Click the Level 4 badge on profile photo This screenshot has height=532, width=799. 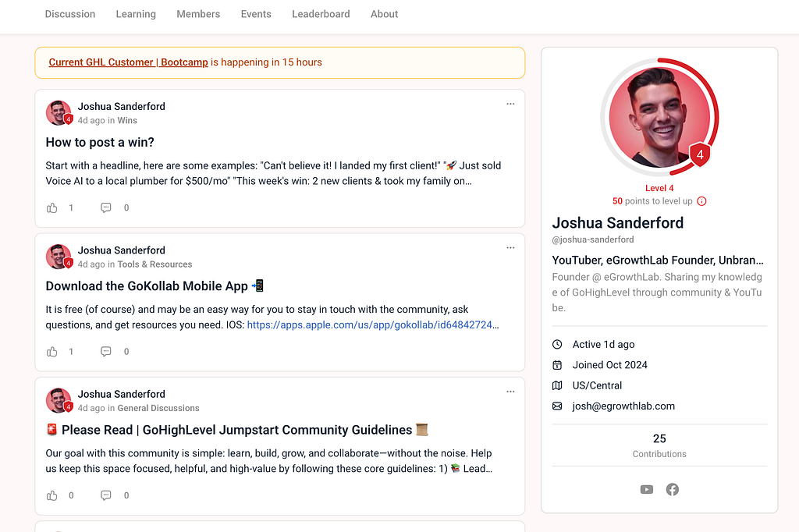(700, 155)
